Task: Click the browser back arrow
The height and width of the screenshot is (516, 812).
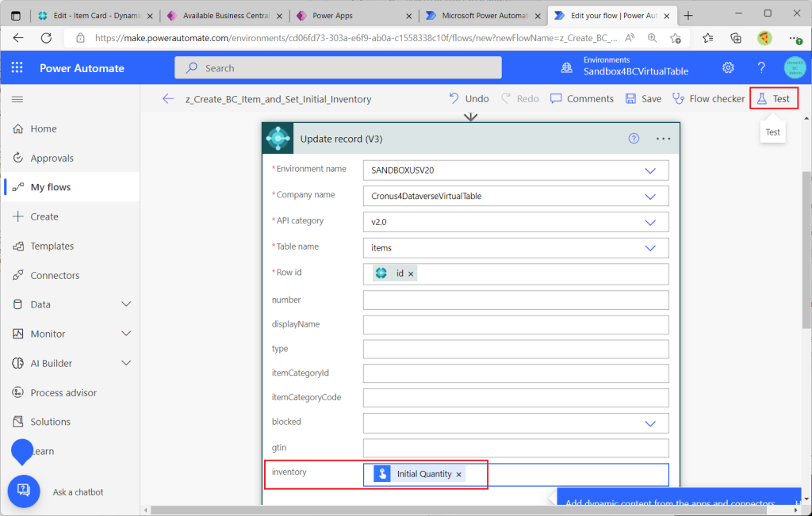Action: 18,38
